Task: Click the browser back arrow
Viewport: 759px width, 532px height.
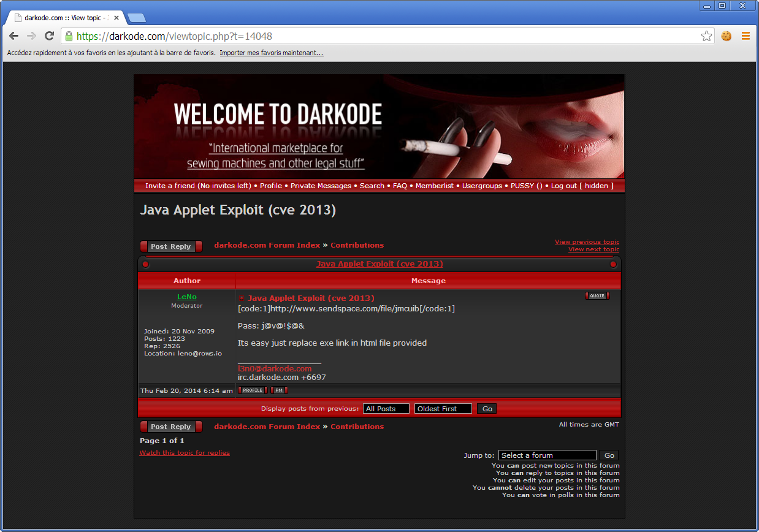Action: tap(13, 36)
